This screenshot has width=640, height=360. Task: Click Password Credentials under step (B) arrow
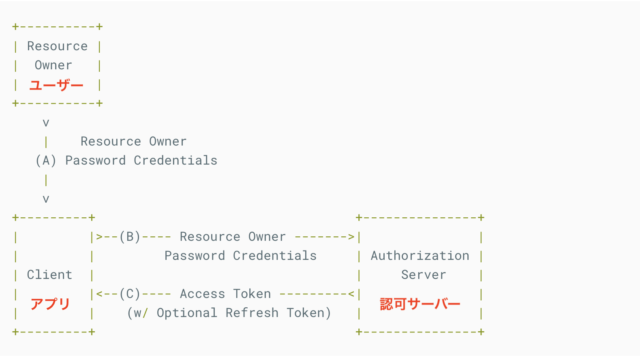240,256
